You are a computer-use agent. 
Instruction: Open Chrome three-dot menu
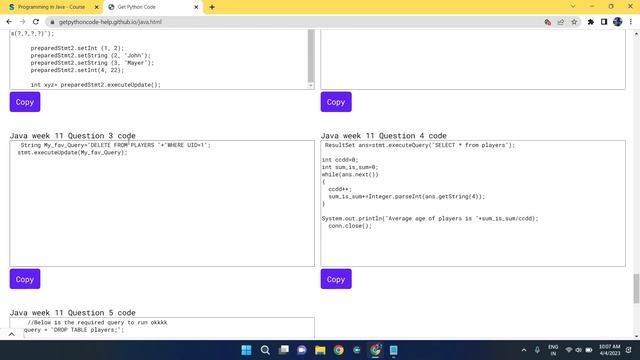click(631, 22)
